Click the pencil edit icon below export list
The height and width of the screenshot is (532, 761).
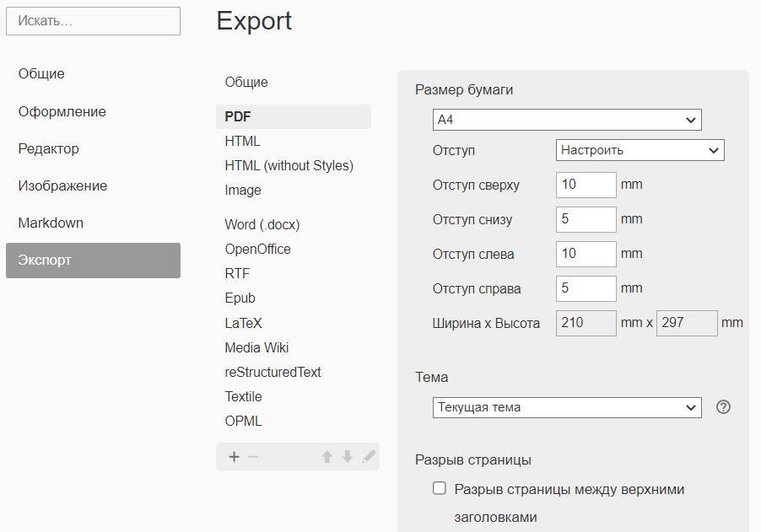(x=368, y=457)
